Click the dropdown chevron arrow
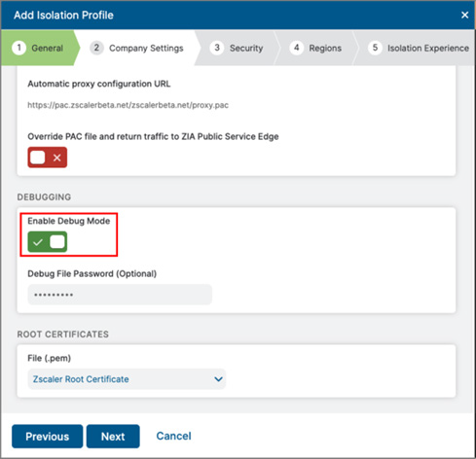 pyautogui.click(x=218, y=379)
